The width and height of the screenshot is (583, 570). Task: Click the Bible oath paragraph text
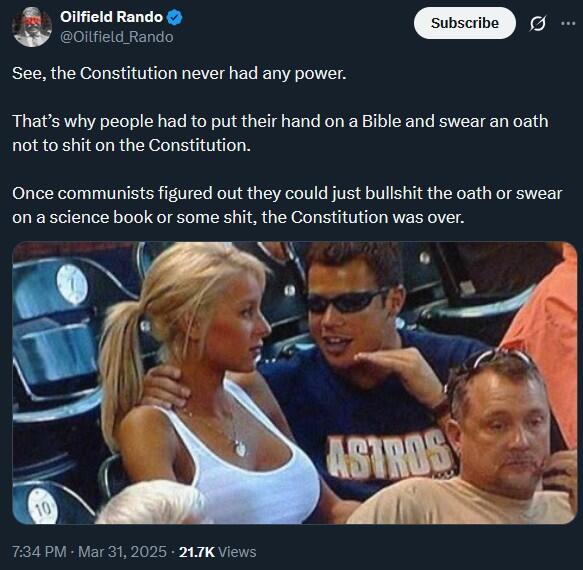pyautogui.click(x=280, y=133)
